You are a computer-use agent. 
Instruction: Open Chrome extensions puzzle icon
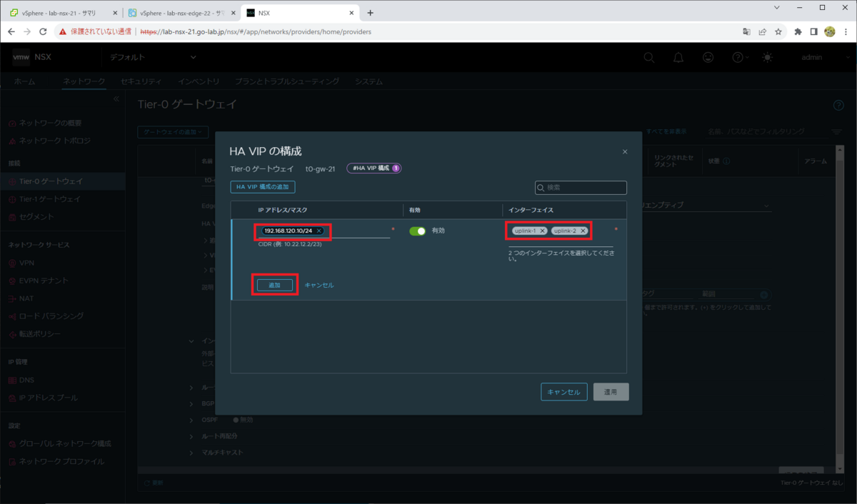[798, 32]
